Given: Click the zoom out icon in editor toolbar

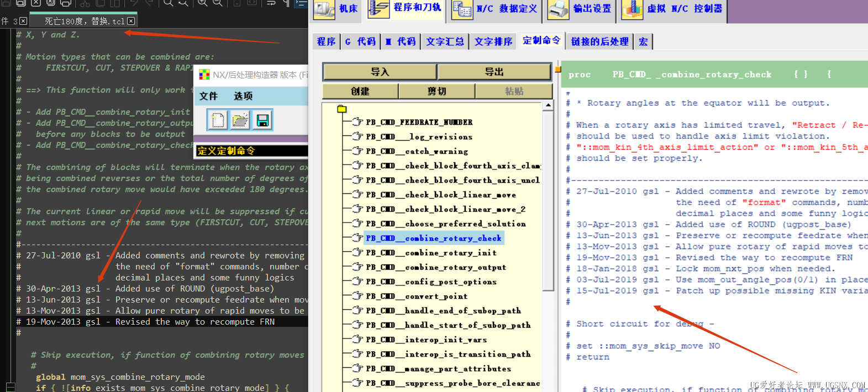Looking at the screenshot, I should [x=217, y=3].
